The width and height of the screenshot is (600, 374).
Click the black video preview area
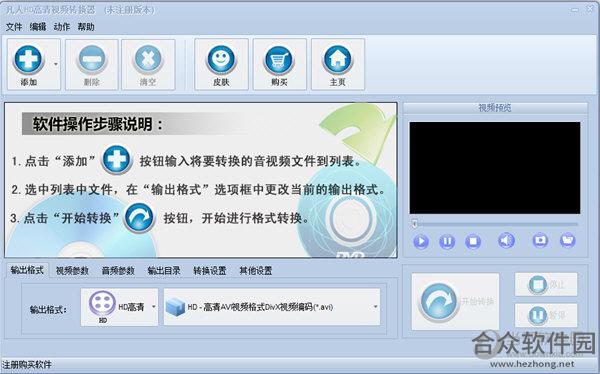pyautogui.click(x=495, y=168)
